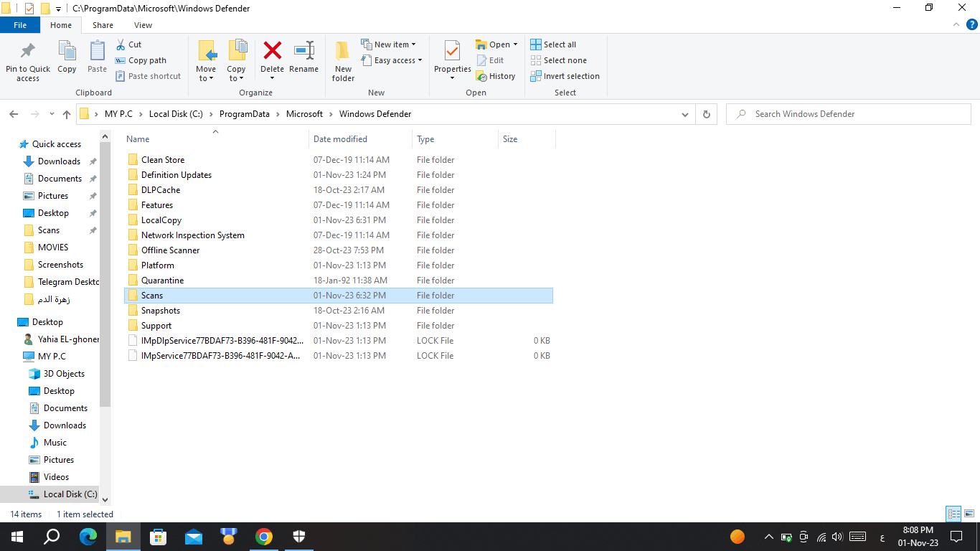This screenshot has height=551, width=980.
Task: Open Microsoft Edge from the taskbar
Action: click(88, 537)
